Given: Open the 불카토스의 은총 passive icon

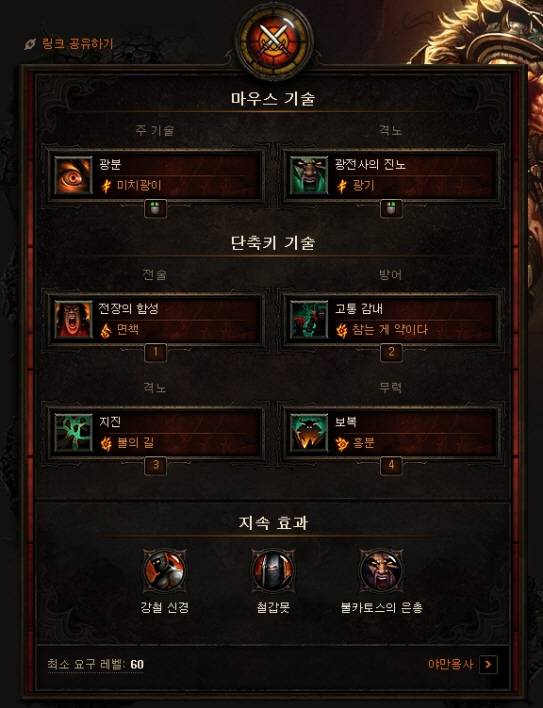Looking at the screenshot, I should click(x=382, y=570).
